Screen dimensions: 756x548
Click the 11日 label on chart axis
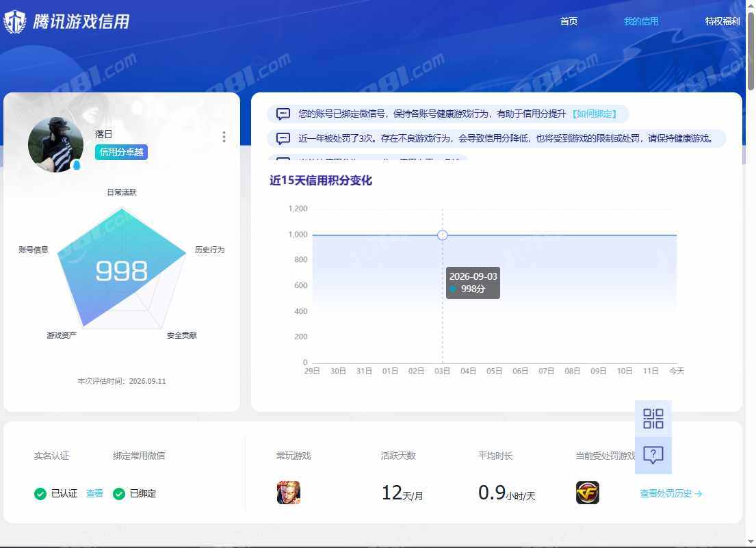pos(651,371)
